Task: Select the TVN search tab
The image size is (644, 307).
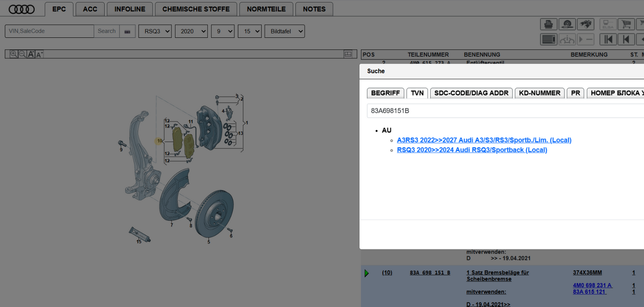Action: click(x=417, y=93)
